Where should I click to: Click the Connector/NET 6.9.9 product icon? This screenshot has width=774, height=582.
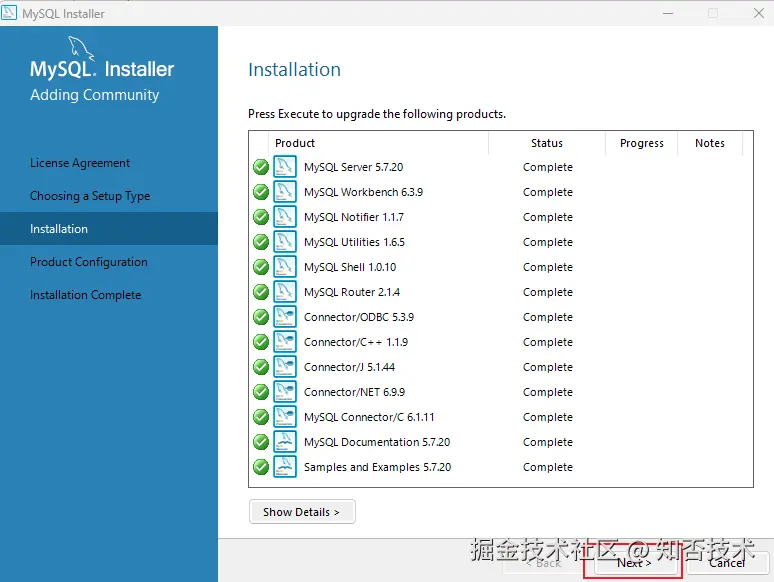point(285,392)
